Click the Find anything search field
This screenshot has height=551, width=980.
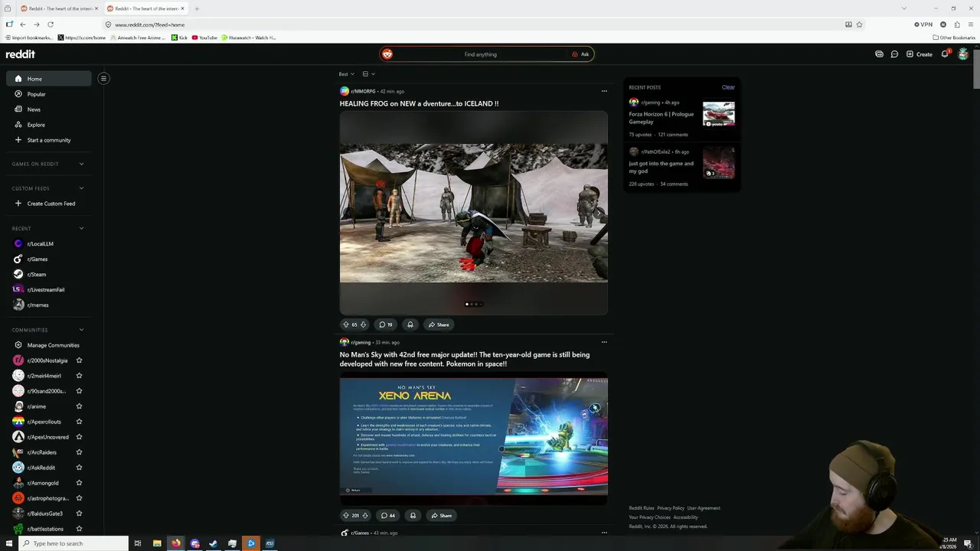[480, 54]
